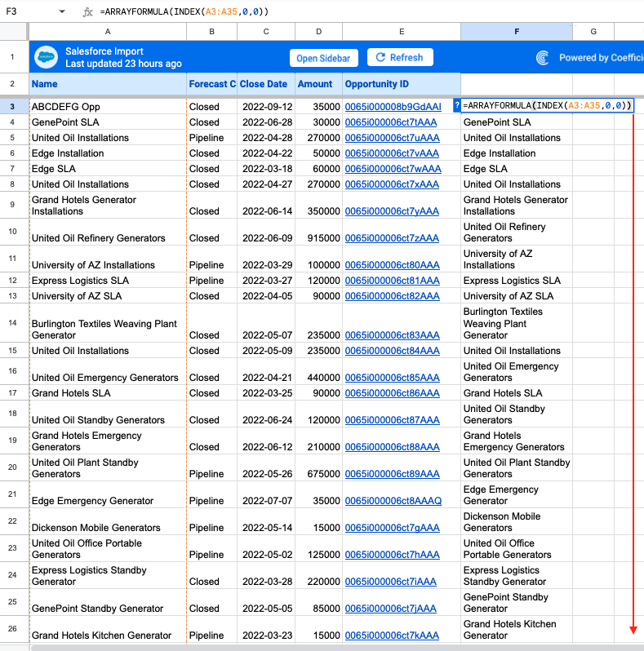644x651 pixels.
Task: Click the formula help question mark icon
Action: [457, 105]
